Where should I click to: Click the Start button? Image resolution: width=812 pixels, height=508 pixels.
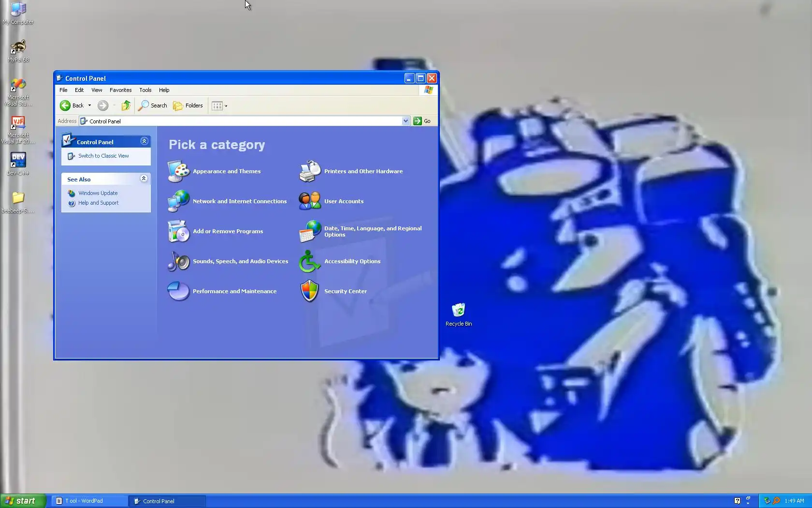point(23,501)
